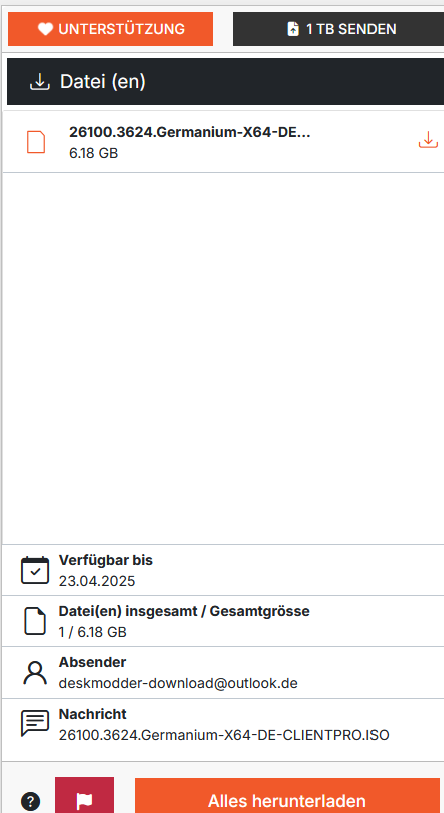Click the expiry date 23.04.2025

96,581
